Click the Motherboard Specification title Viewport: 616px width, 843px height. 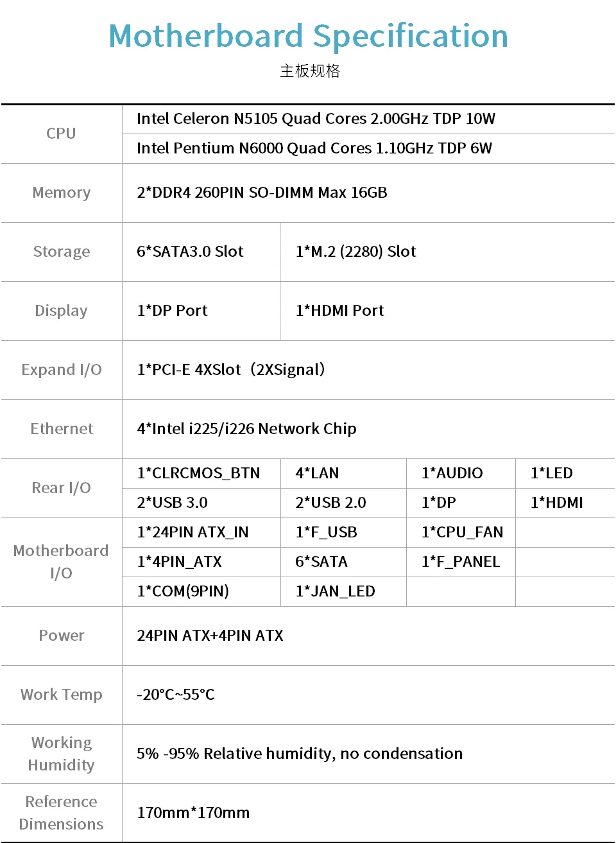click(x=308, y=36)
